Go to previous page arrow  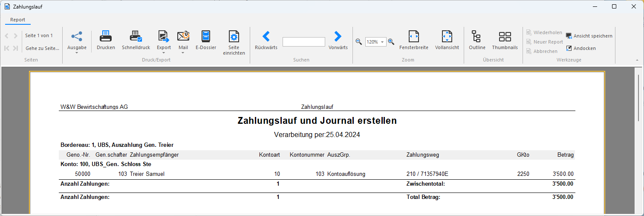click(x=7, y=36)
